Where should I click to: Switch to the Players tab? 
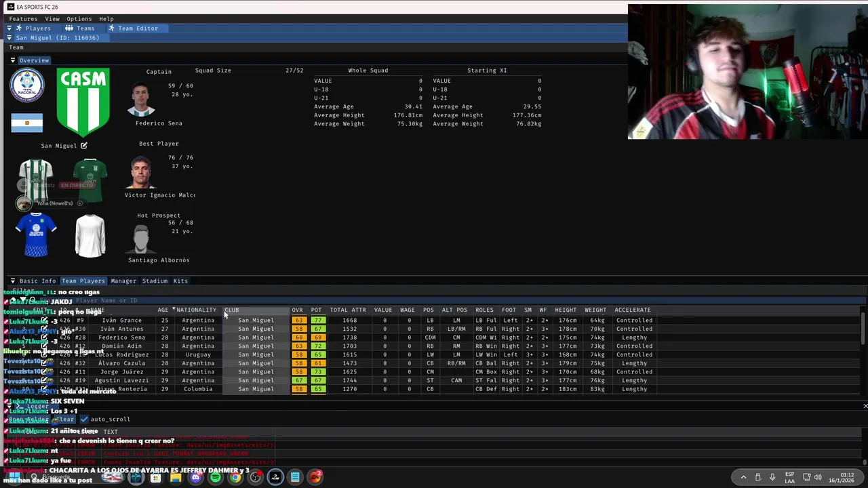34,28
